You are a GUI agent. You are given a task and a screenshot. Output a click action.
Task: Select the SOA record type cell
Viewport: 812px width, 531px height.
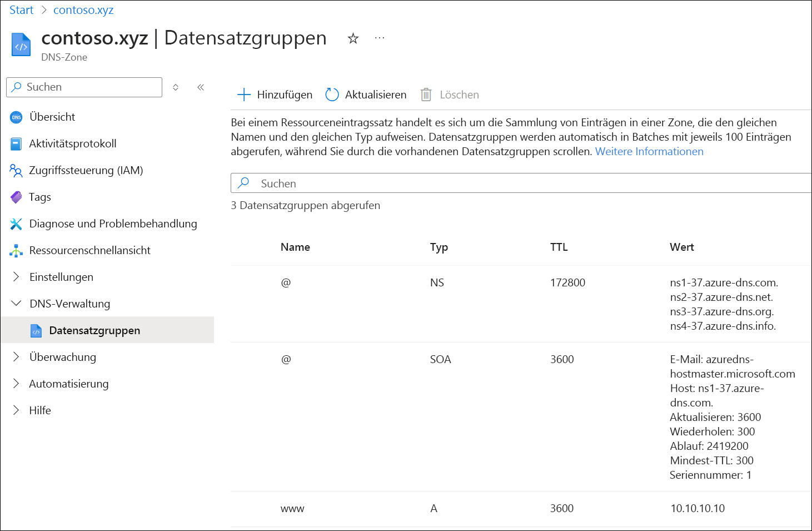pyautogui.click(x=440, y=360)
